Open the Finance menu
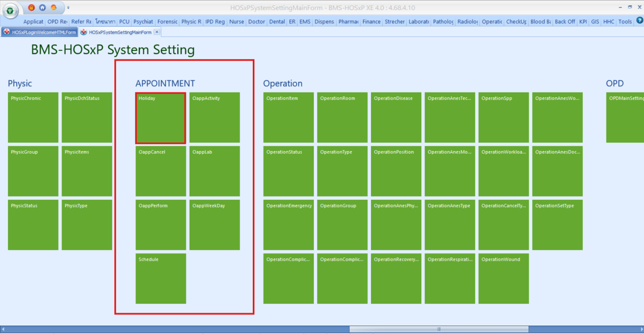This screenshot has width=644, height=334. point(371,22)
